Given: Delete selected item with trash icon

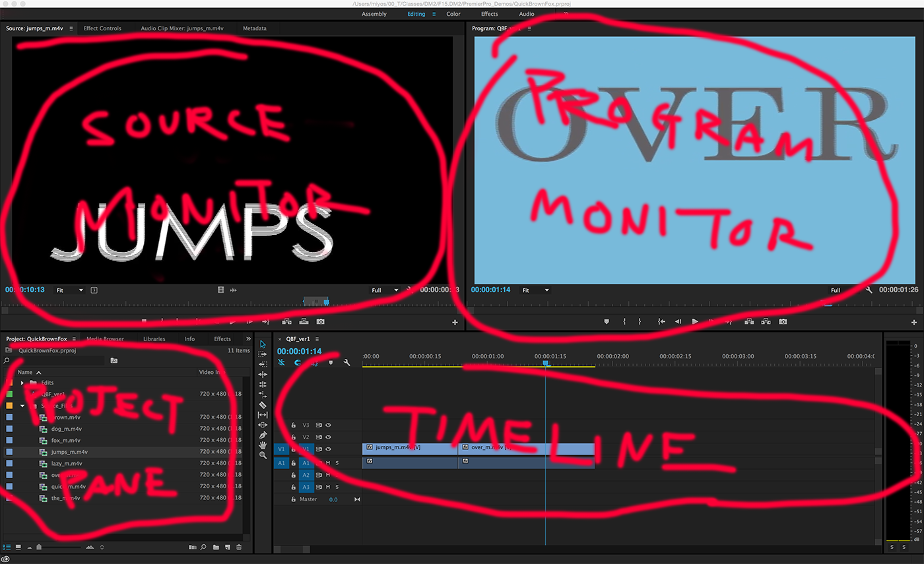Looking at the screenshot, I should point(239,547).
